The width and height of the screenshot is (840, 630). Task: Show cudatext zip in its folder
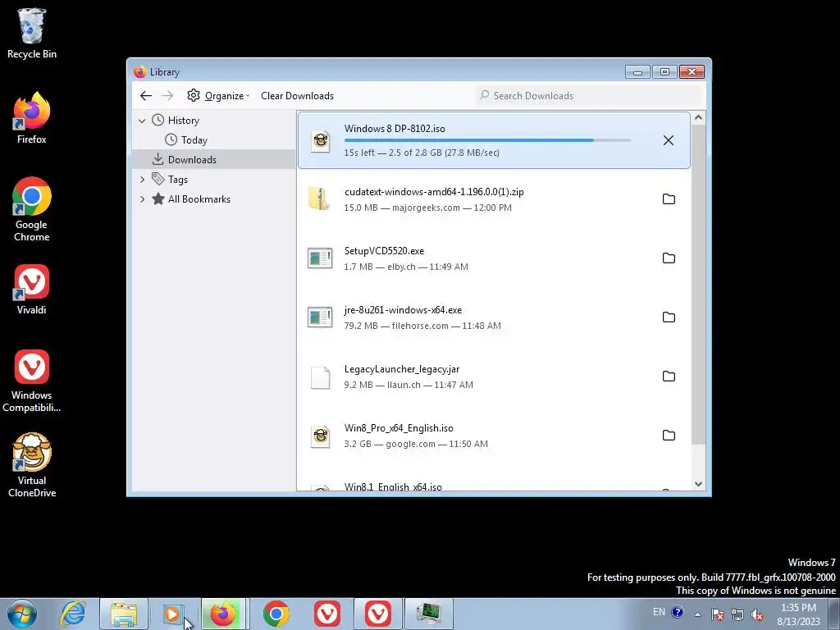click(669, 199)
